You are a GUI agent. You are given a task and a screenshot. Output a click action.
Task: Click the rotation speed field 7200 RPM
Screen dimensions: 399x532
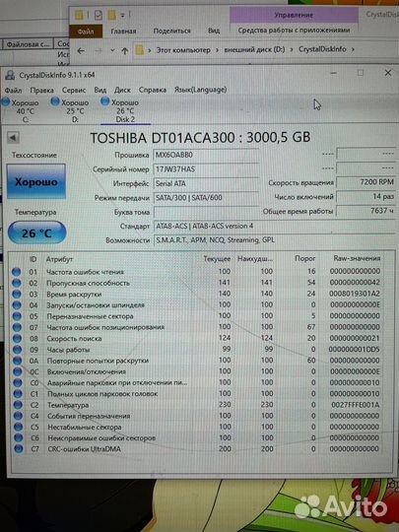click(x=366, y=182)
